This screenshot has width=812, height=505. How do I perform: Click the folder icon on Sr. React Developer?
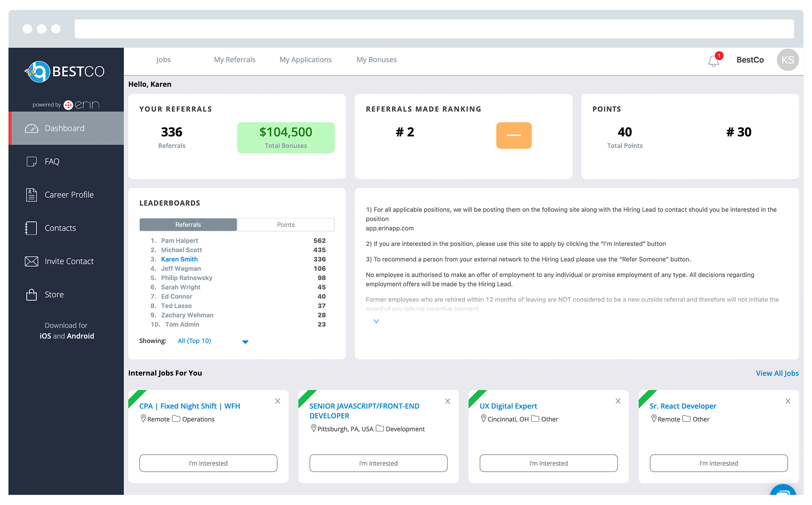coord(686,418)
